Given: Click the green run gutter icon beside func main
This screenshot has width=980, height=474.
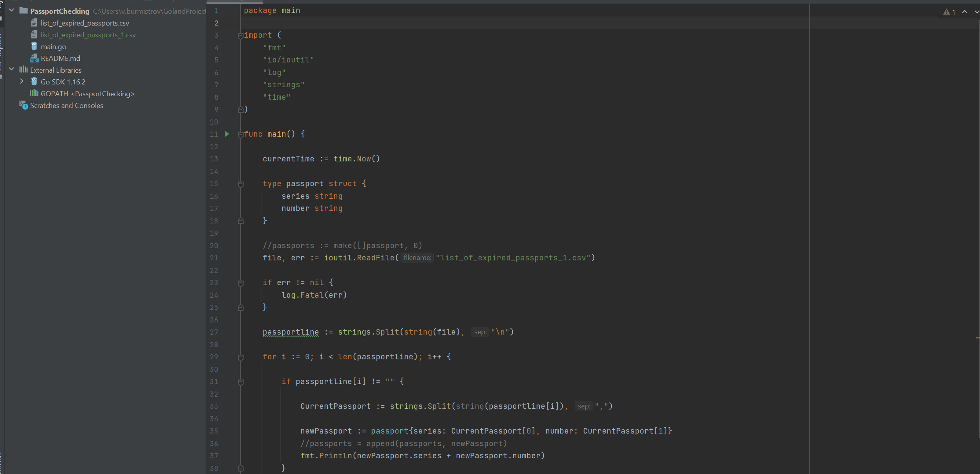Looking at the screenshot, I should pyautogui.click(x=227, y=134).
